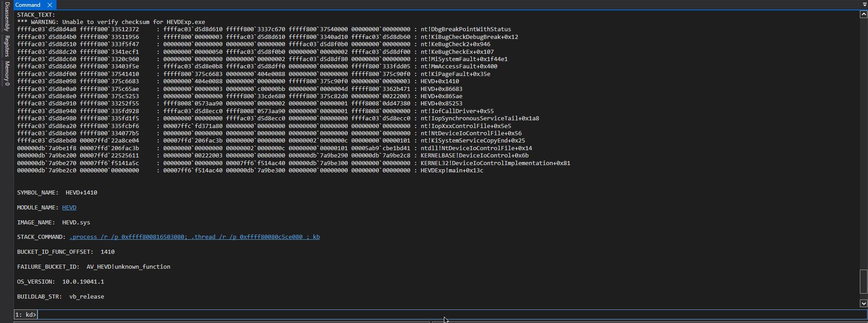This screenshot has width=868, height=323.
Task: Click the HEVD+0x85253 stack frame
Action: pyautogui.click(x=441, y=104)
